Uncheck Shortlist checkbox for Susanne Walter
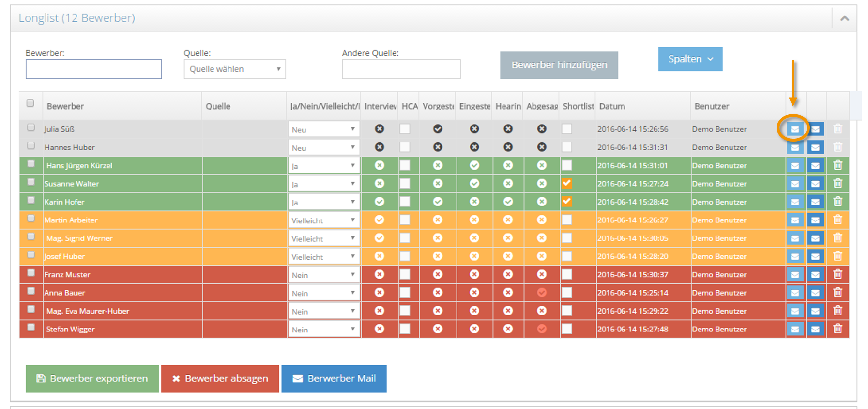 (x=567, y=184)
